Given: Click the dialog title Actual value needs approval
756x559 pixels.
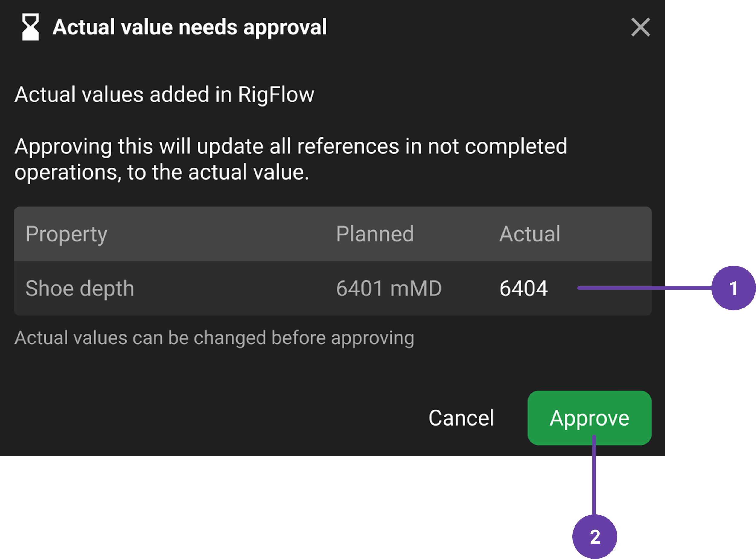Looking at the screenshot, I should coord(191,27).
